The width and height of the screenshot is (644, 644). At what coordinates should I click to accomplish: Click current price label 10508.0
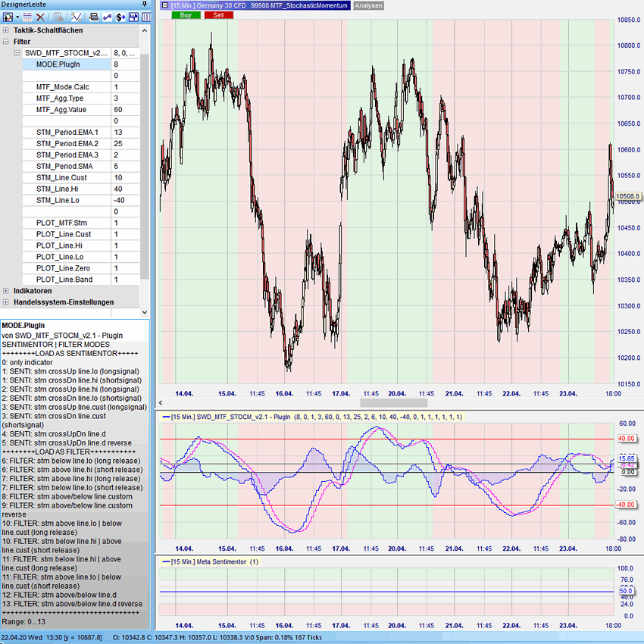click(x=628, y=196)
